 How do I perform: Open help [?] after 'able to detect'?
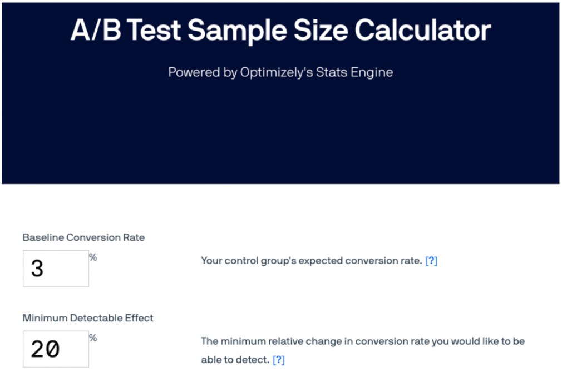[279, 360]
